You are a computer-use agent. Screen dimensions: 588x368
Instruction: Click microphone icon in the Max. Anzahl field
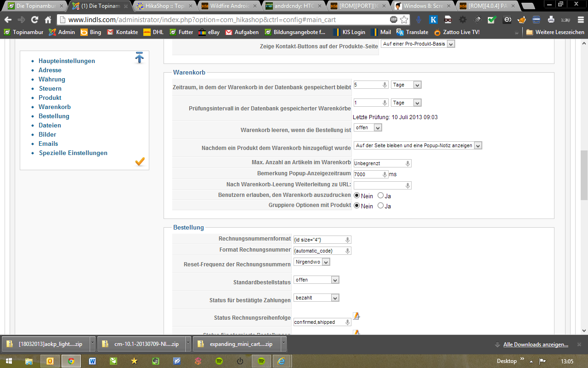407,163
